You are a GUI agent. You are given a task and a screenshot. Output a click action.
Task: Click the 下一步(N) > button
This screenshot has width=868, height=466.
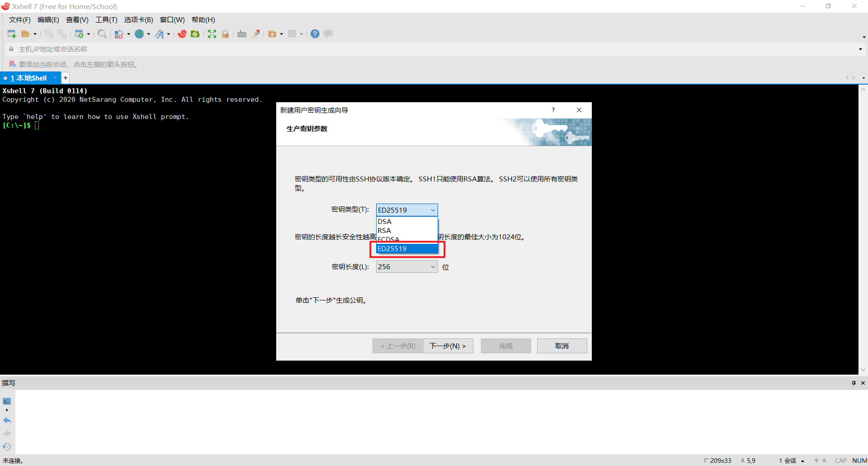[448, 346]
